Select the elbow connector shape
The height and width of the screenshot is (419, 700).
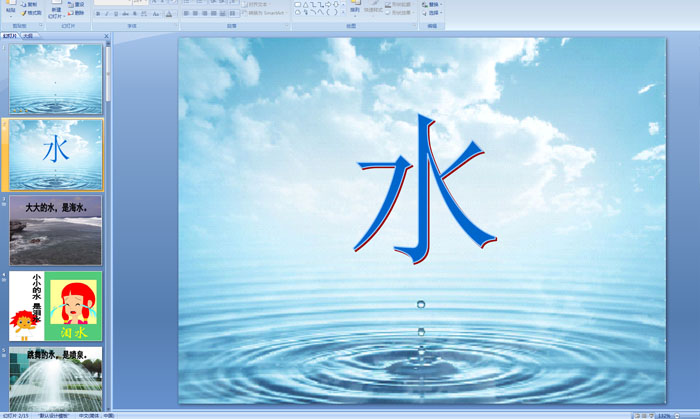pyautogui.click(x=313, y=4)
